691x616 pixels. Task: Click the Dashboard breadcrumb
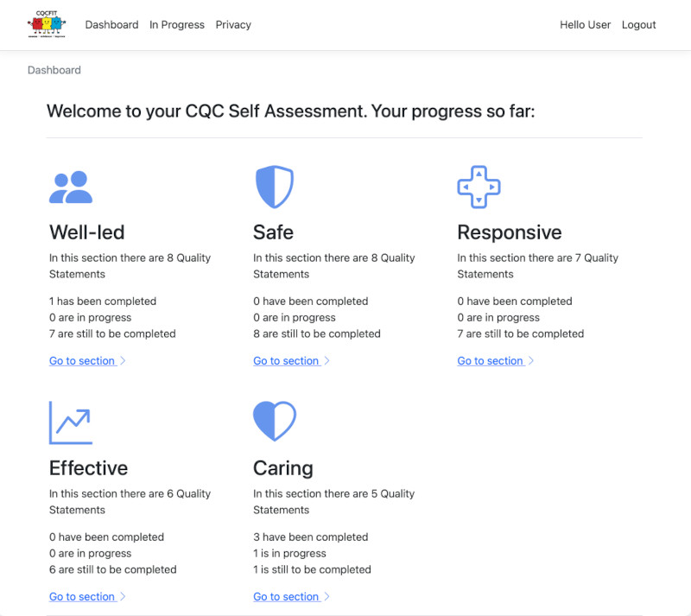pyautogui.click(x=54, y=70)
